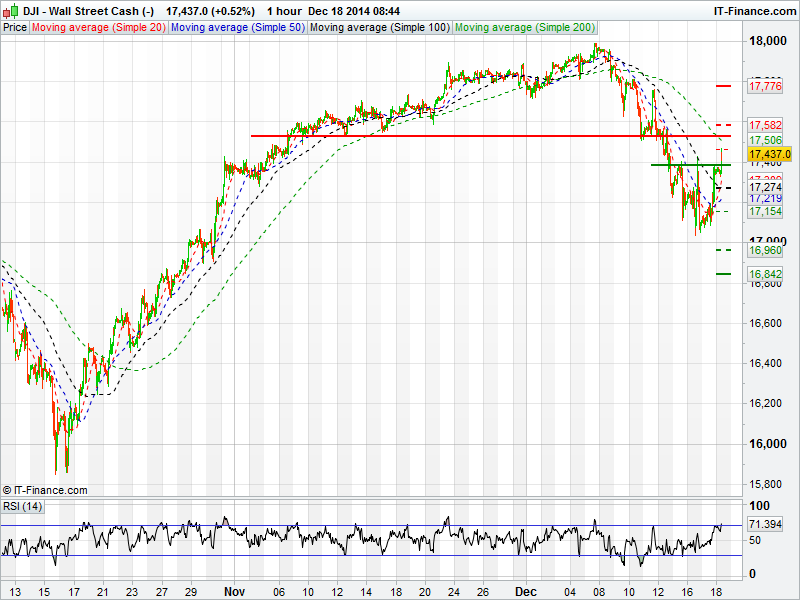
Task: Select the Moving average (Simple 100) legend
Action: coord(380,28)
